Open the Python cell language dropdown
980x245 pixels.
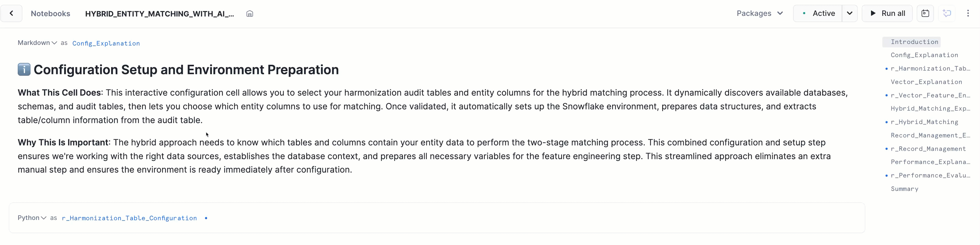[32, 218]
